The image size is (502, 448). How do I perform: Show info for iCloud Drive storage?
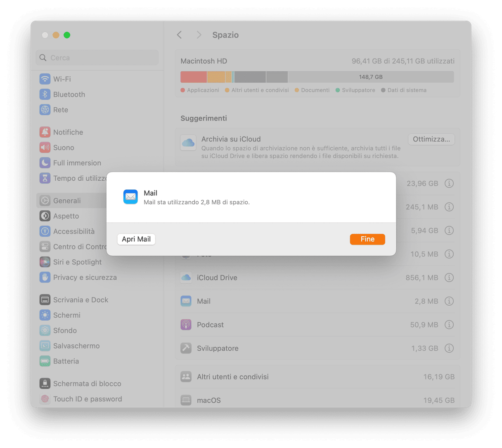pos(449,278)
